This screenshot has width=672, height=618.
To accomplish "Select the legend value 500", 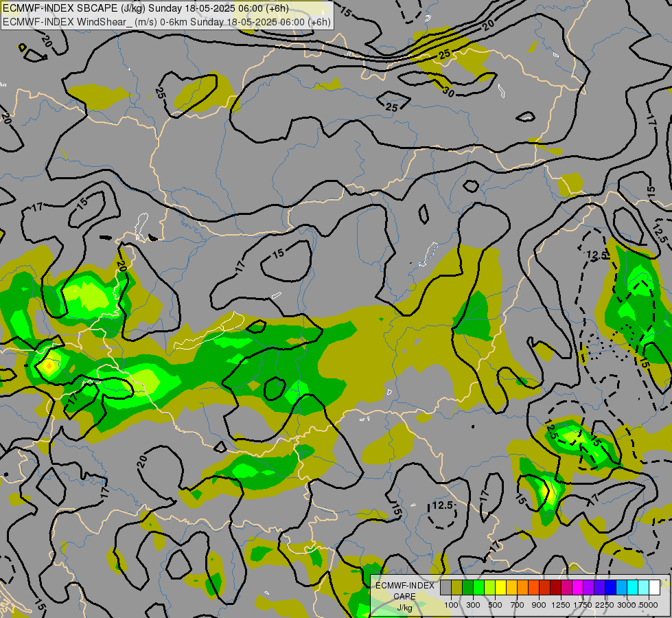I will pyautogui.click(x=495, y=605).
